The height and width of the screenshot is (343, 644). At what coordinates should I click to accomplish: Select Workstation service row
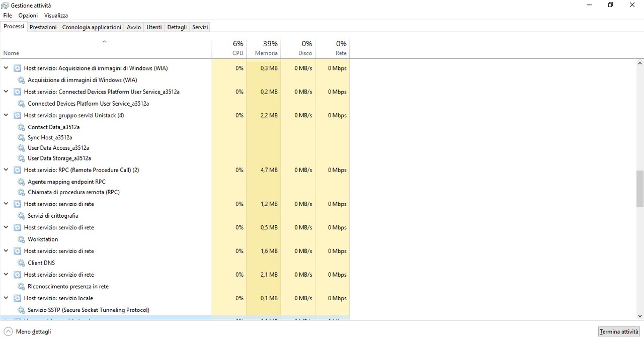click(x=175, y=239)
